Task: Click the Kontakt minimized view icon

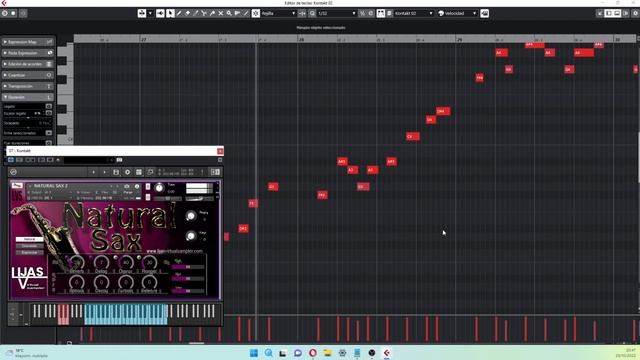Action: [x=150, y=172]
